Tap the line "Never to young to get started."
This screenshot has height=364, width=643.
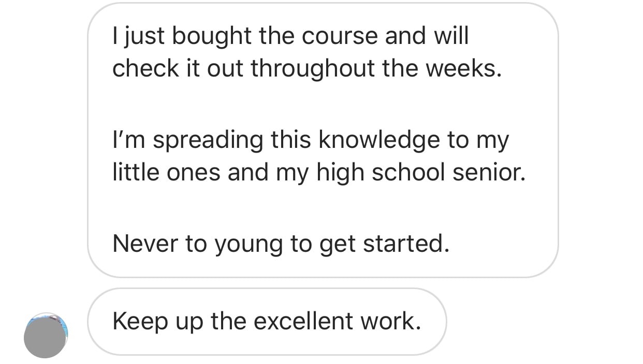pos(281,244)
